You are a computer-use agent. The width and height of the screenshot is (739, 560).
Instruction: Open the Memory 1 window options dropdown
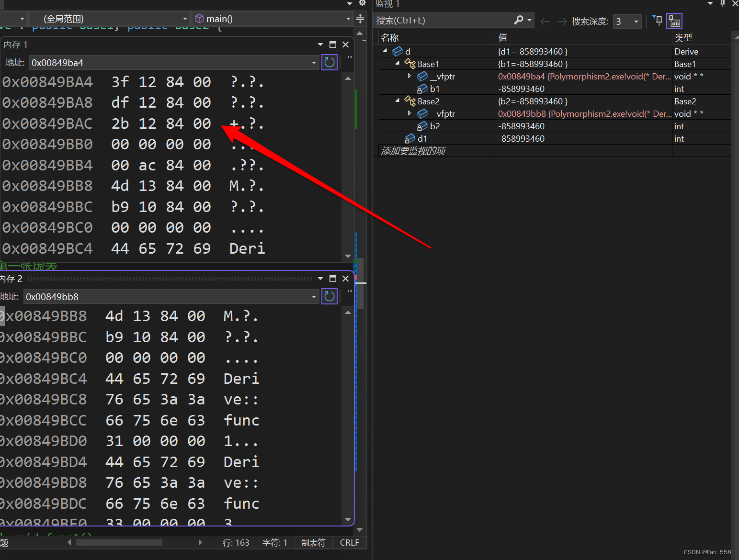tap(320, 45)
